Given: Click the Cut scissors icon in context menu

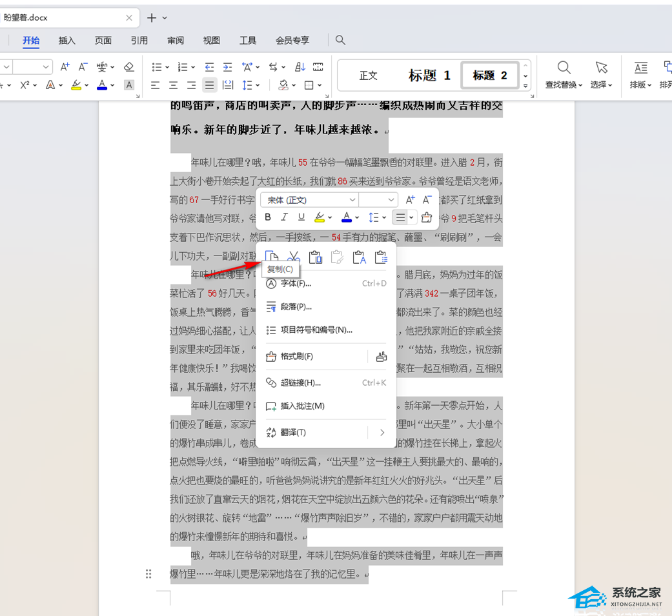Looking at the screenshot, I should (294, 257).
